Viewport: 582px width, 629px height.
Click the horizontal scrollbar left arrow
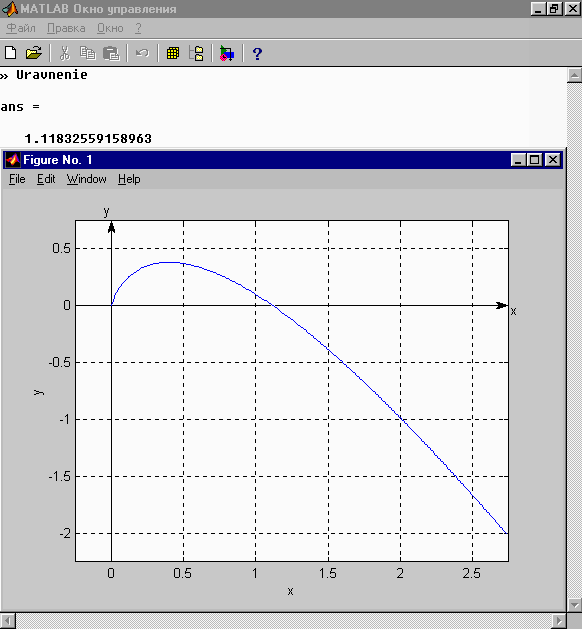(x=8, y=621)
